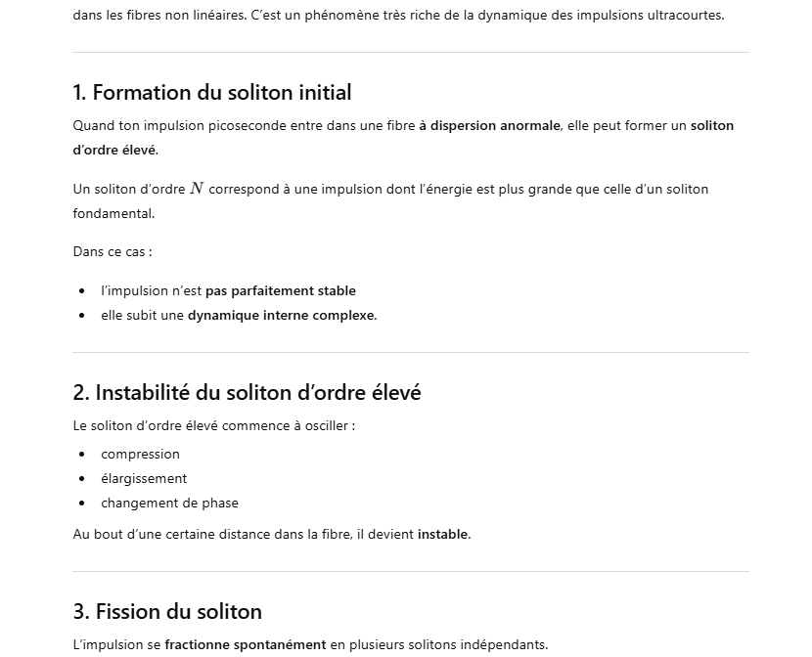Image resolution: width=812 pixels, height=657 pixels.
Task: Click the heading "3. Fission du soliton"
Action: pyautogui.click(x=166, y=612)
